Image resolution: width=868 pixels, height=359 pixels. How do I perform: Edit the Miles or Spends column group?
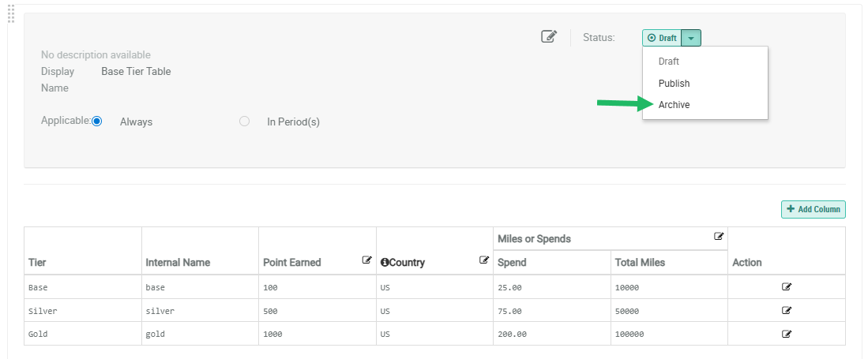719,236
